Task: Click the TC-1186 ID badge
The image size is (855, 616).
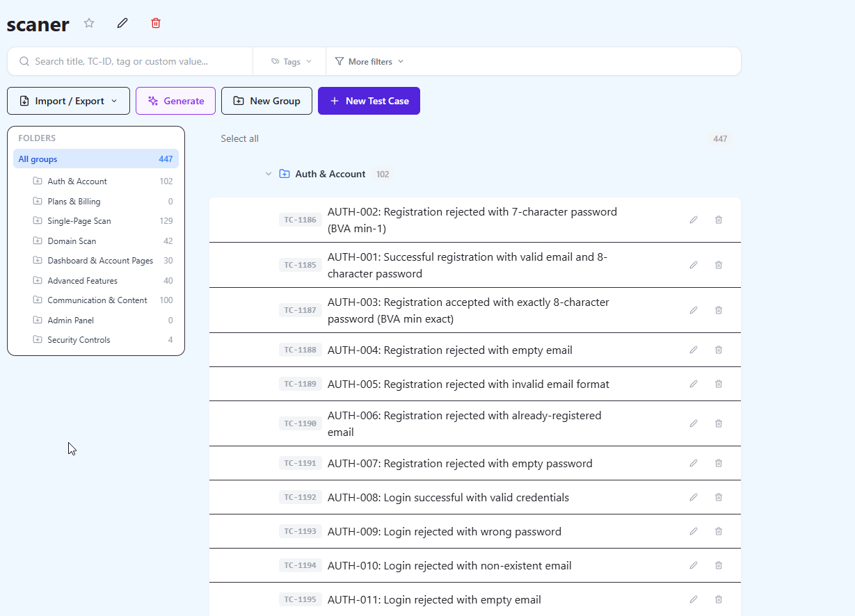Action: point(301,220)
